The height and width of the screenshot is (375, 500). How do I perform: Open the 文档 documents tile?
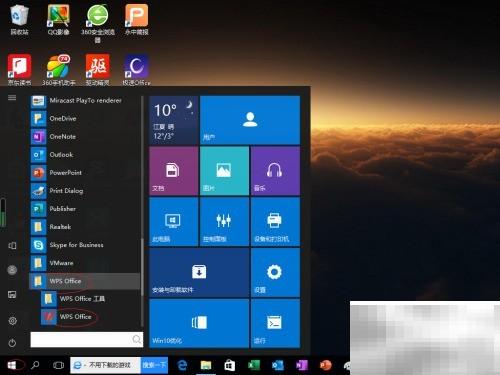tap(173, 171)
